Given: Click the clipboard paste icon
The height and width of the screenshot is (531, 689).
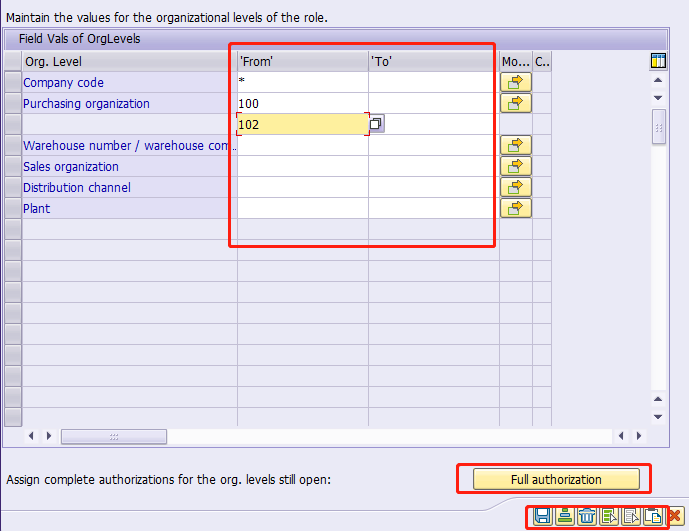Looking at the screenshot, I should [653, 516].
